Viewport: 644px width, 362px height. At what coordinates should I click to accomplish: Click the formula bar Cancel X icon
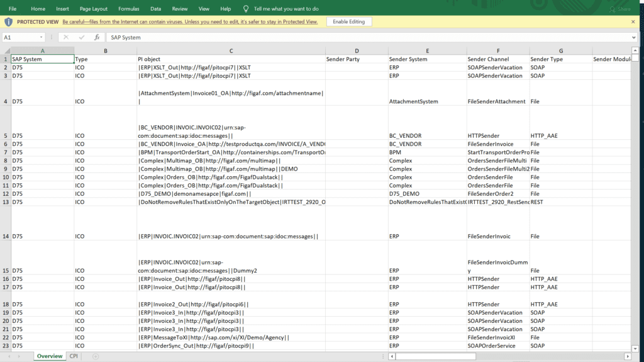[x=65, y=37]
